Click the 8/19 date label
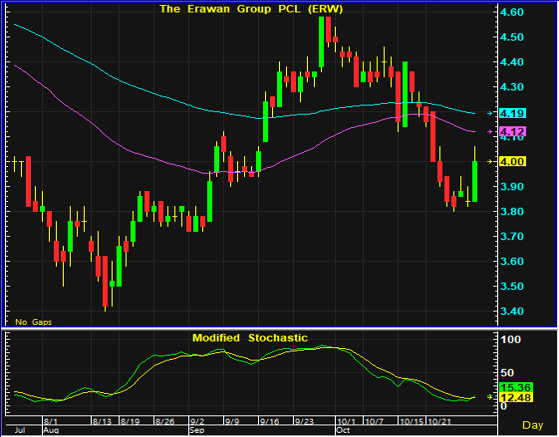Screen dimensions: 559x437 (130, 422)
